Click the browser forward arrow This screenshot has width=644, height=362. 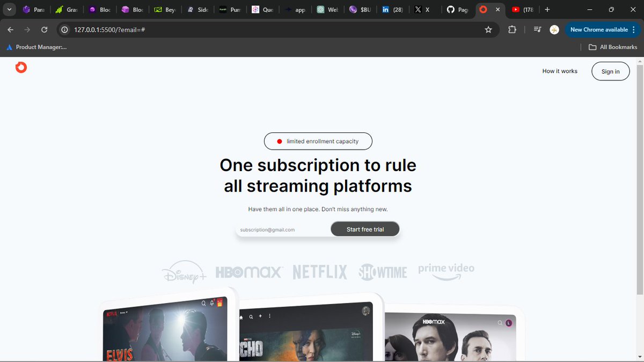(27, 29)
